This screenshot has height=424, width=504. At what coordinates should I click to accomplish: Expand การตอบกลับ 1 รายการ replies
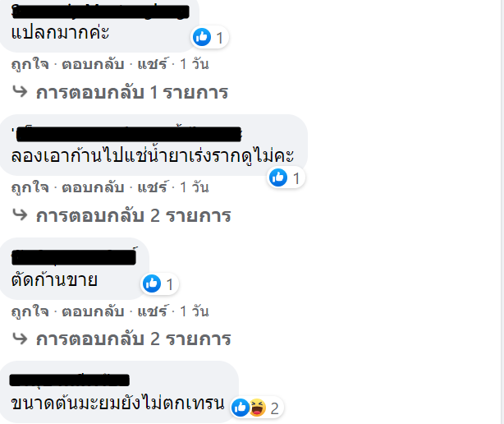[x=132, y=93]
